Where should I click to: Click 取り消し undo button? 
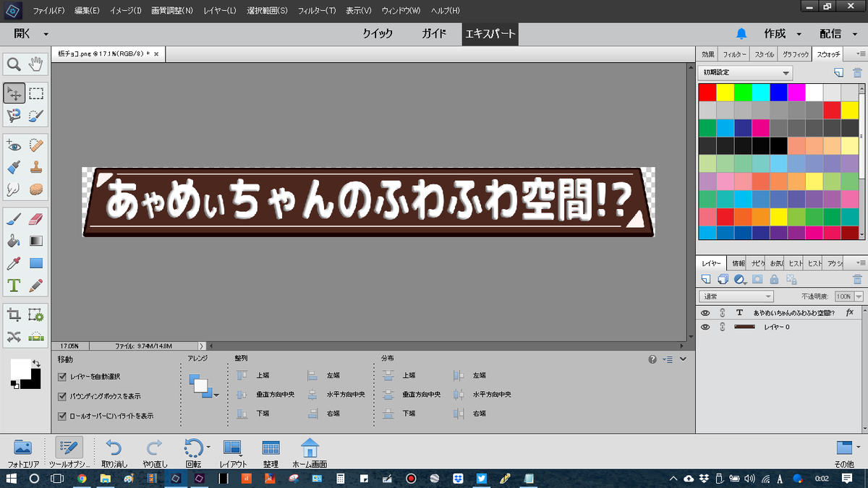[115, 453]
